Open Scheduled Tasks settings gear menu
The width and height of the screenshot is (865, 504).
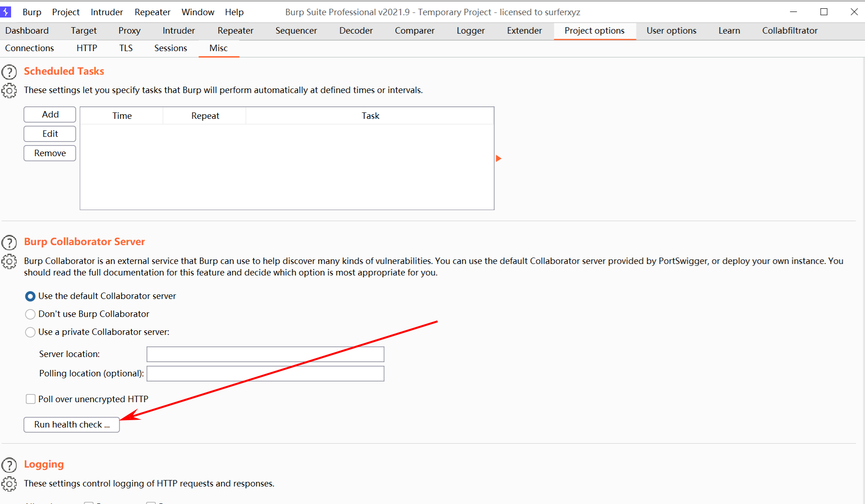[x=9, y=91]
